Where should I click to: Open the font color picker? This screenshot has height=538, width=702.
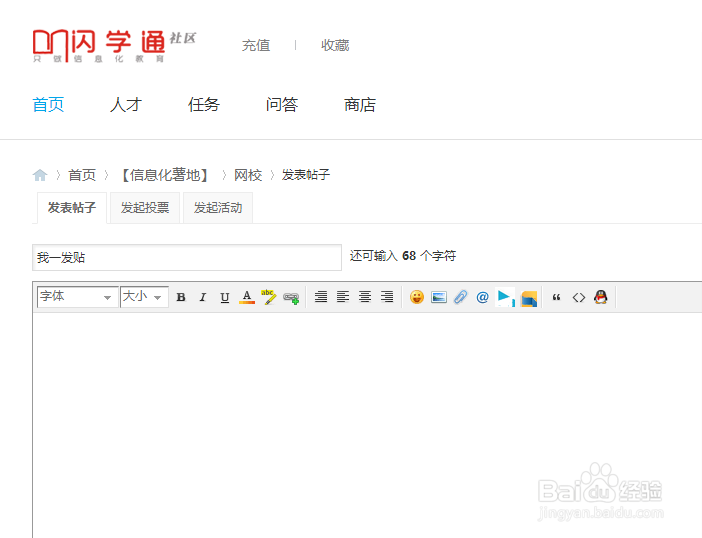click(247, 297)
